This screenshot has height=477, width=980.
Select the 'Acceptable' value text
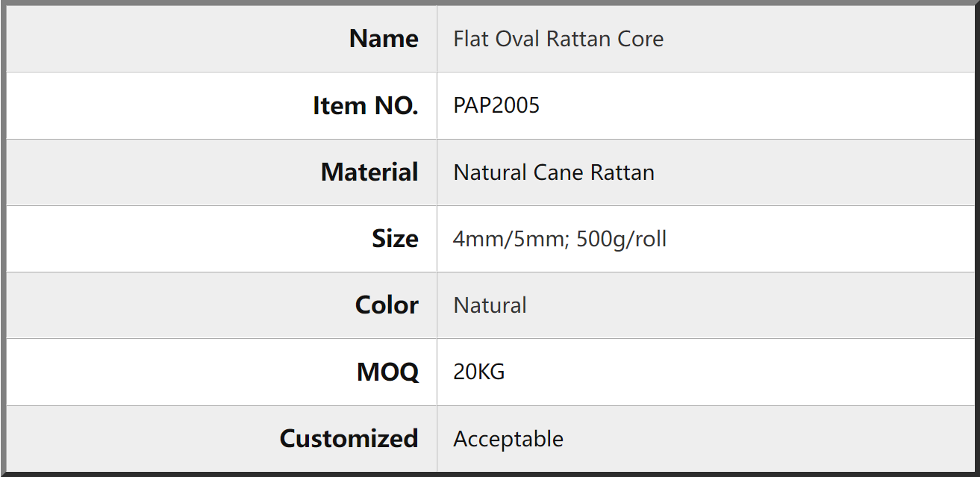[x=508, y=439]
